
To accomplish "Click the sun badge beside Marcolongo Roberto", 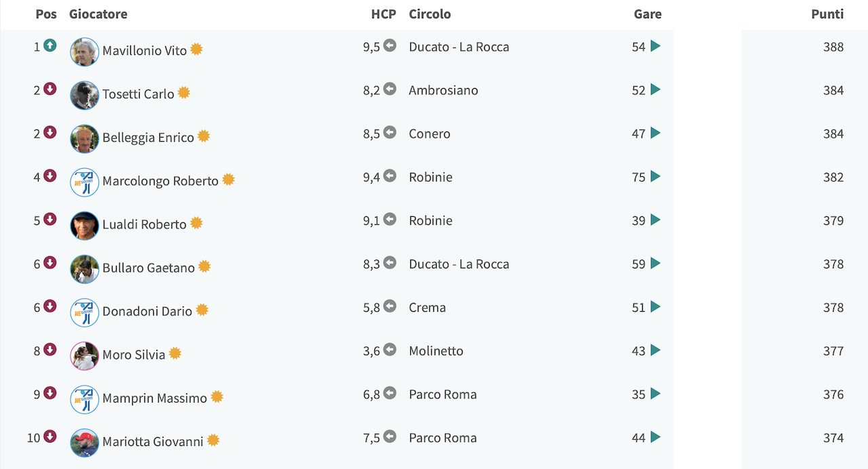I will pyautogui.click(x=229, y=180).
